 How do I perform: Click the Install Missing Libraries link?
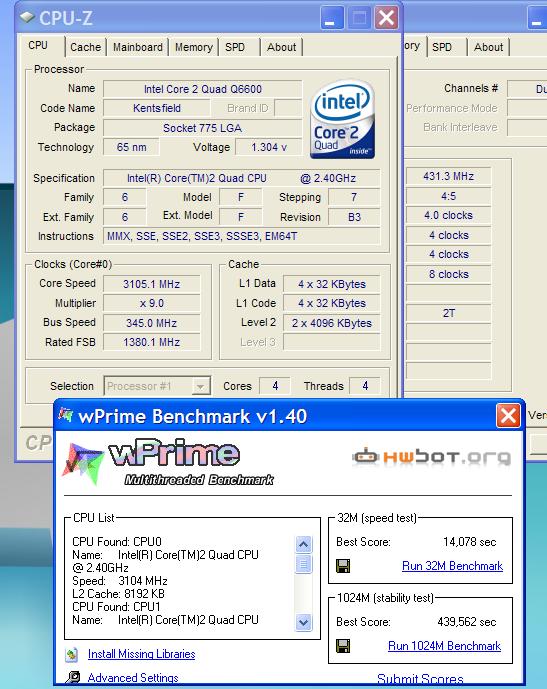point(141,654)
